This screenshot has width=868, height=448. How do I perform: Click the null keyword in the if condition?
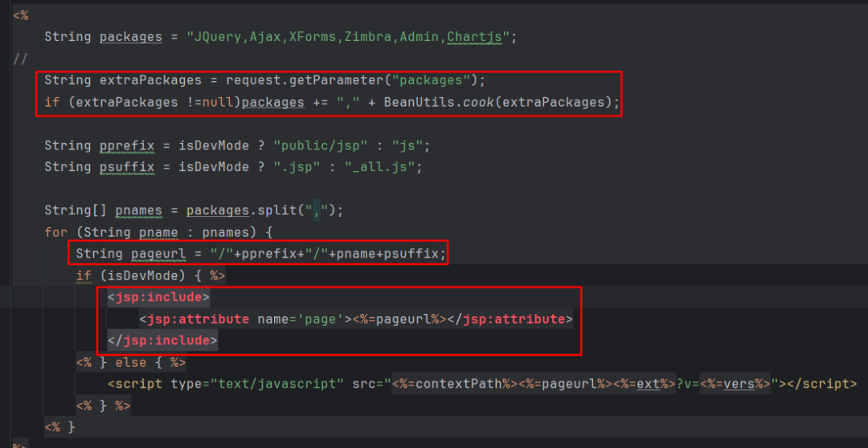(218, 102)
